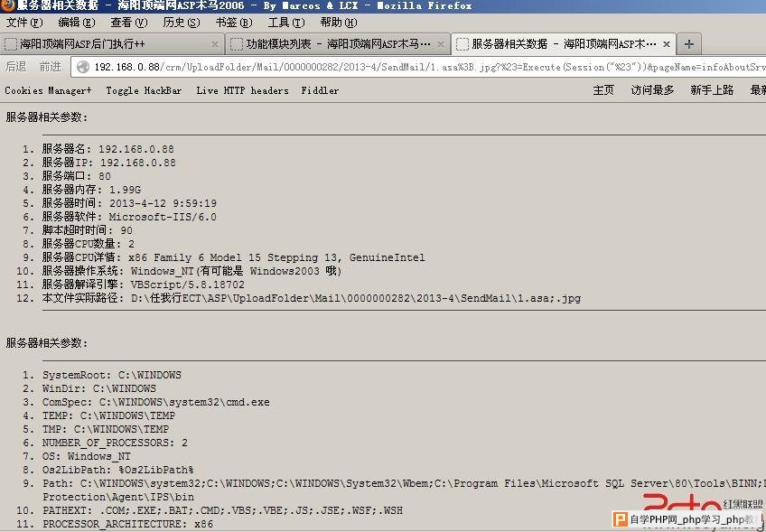Click 服务器名: 192.168.0.88 row

(x=107, y=149)
